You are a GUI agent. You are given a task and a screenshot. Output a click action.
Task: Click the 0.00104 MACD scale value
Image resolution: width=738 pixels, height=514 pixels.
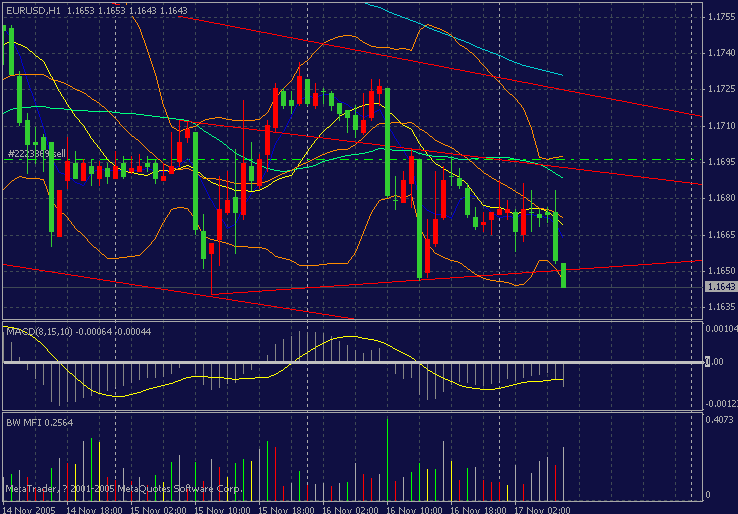click(x=721, y=329)
